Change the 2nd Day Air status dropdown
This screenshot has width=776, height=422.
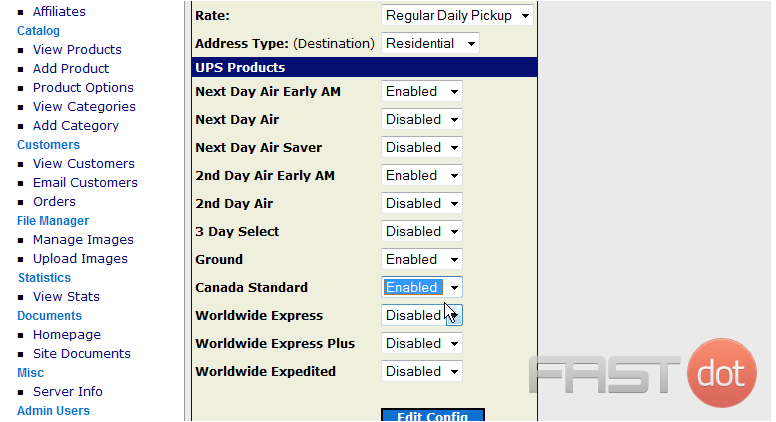422,203
